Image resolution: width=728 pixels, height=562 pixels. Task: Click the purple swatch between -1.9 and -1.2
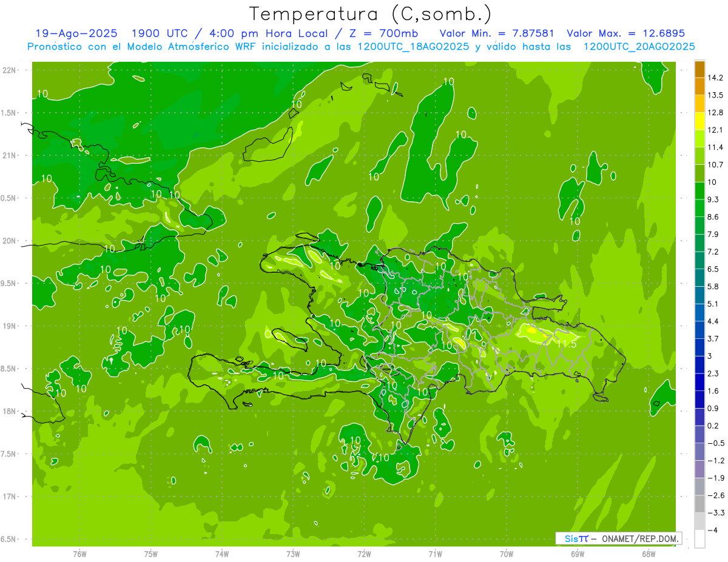699,469
